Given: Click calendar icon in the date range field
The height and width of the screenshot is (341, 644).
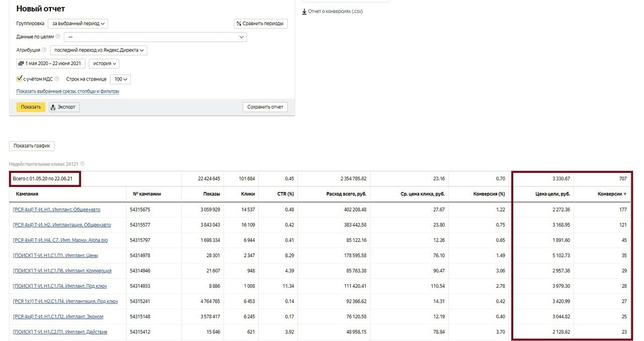Looking at the screenshot, I should click(21, 63).
